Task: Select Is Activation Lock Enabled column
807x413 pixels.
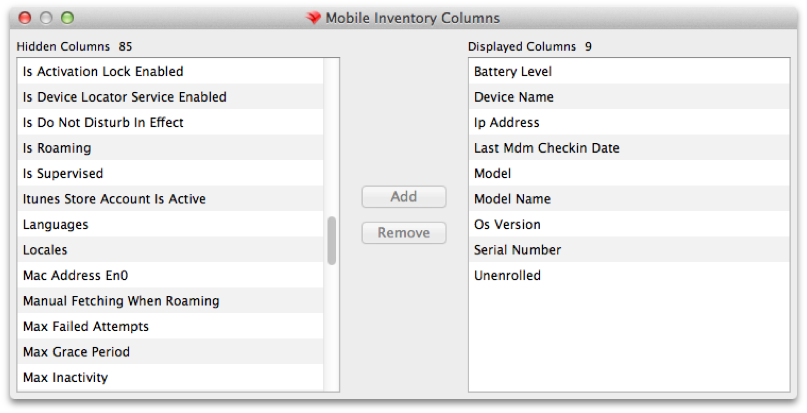Action: (x=170, y=71)
